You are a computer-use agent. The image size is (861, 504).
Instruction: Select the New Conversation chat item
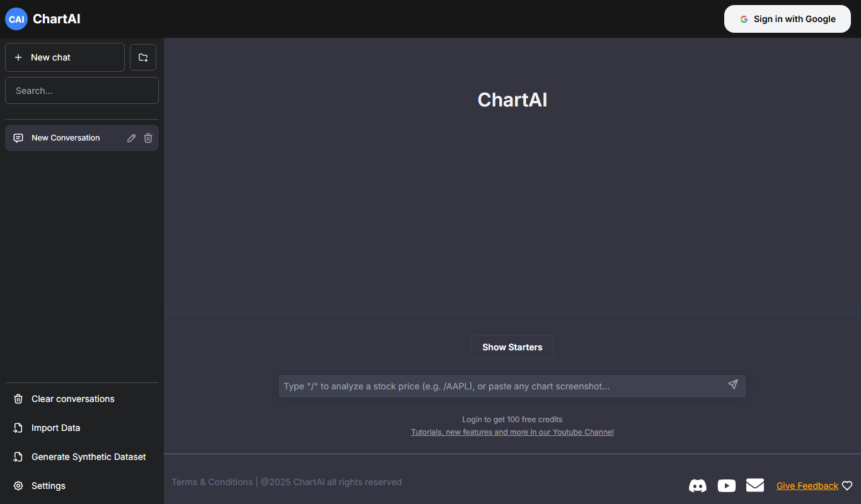tap(82, 138)
